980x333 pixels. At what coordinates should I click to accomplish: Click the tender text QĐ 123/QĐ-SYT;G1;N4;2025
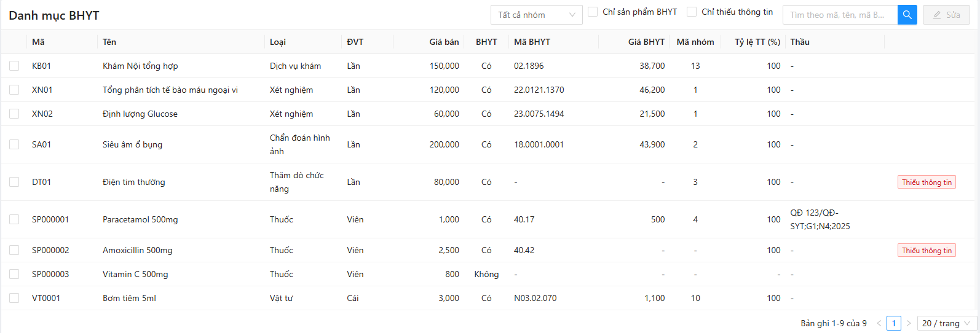click(x=820, y=219)
